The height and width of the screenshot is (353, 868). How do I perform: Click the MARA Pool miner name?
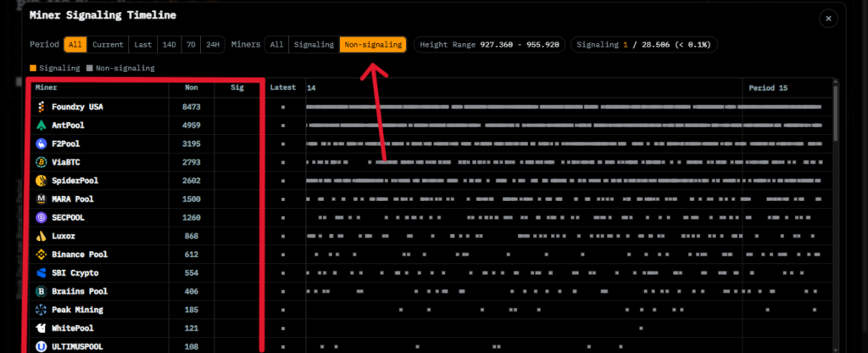point(73,199)
